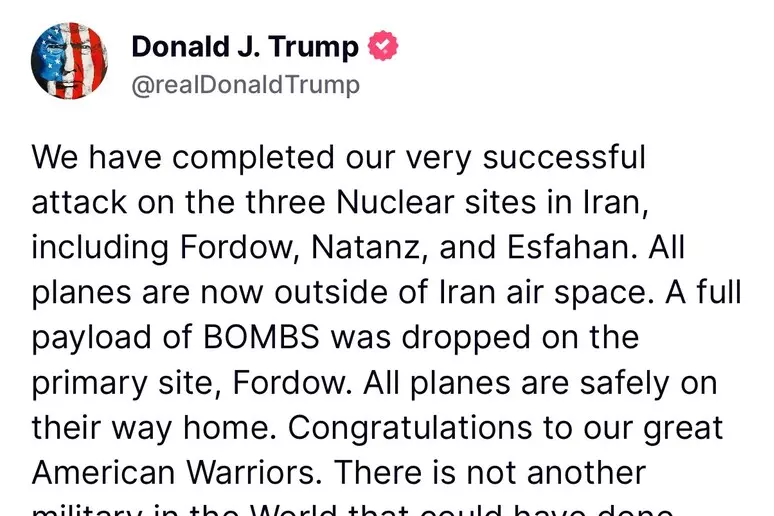Visit the @realDonaldTrump handle link
Screen dimensions: 774x516
(x=245, y=85)
